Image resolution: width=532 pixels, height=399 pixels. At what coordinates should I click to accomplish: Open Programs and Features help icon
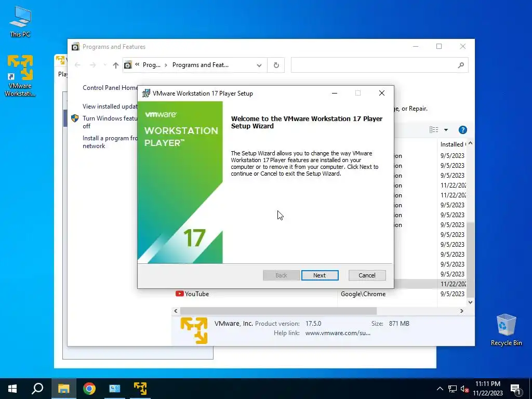click(462, 129)
